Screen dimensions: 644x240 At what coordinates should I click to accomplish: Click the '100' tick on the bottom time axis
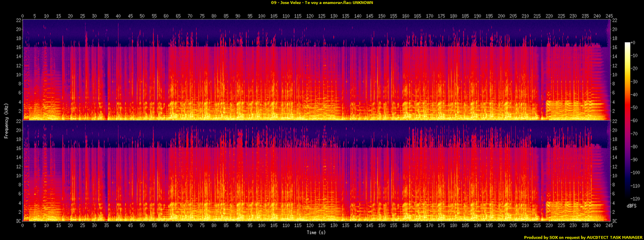coord(262,226)
